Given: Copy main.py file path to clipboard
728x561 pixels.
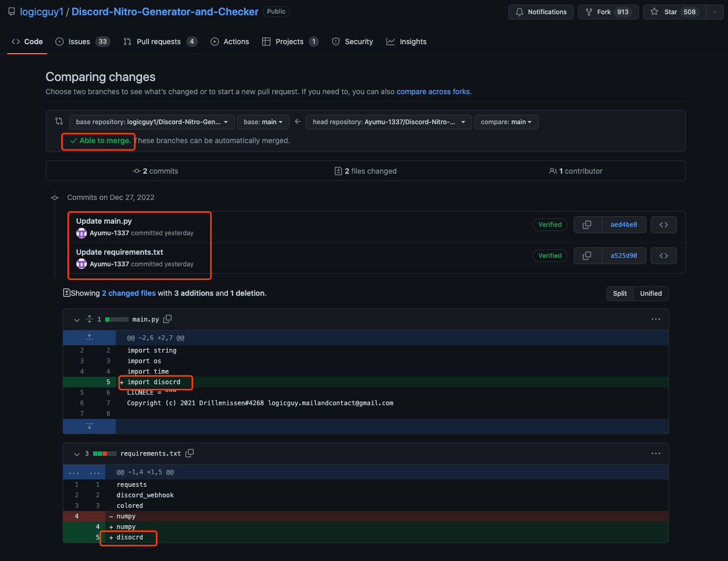Looking at the screenshot, I should (x=167, y=319).
